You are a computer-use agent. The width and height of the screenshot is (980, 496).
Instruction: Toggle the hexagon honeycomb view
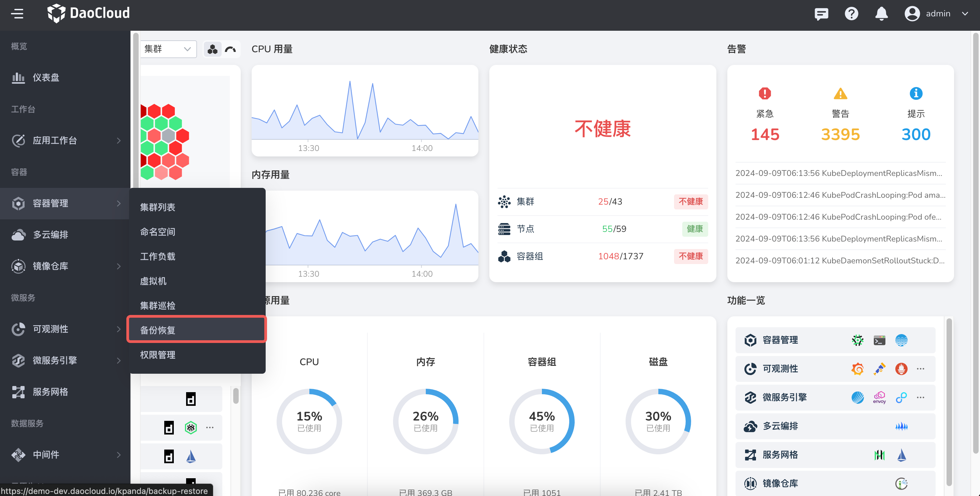point(212,49)
